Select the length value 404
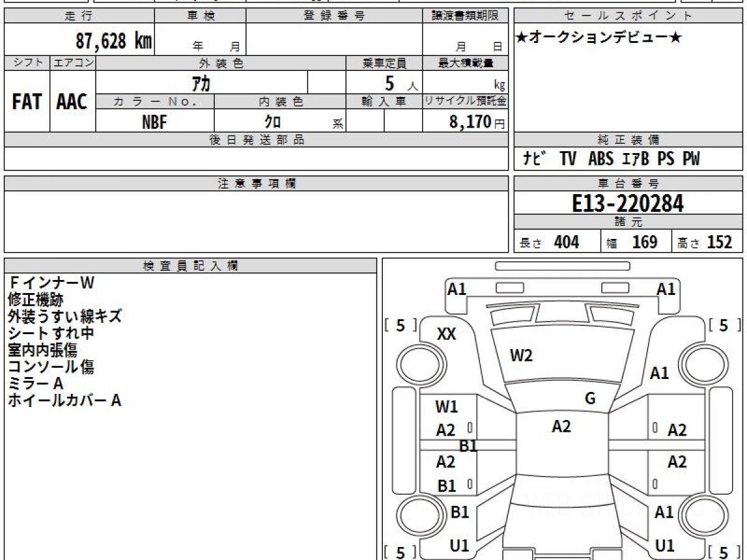Viewport: 747px width, 560px height. click(566, 242)
